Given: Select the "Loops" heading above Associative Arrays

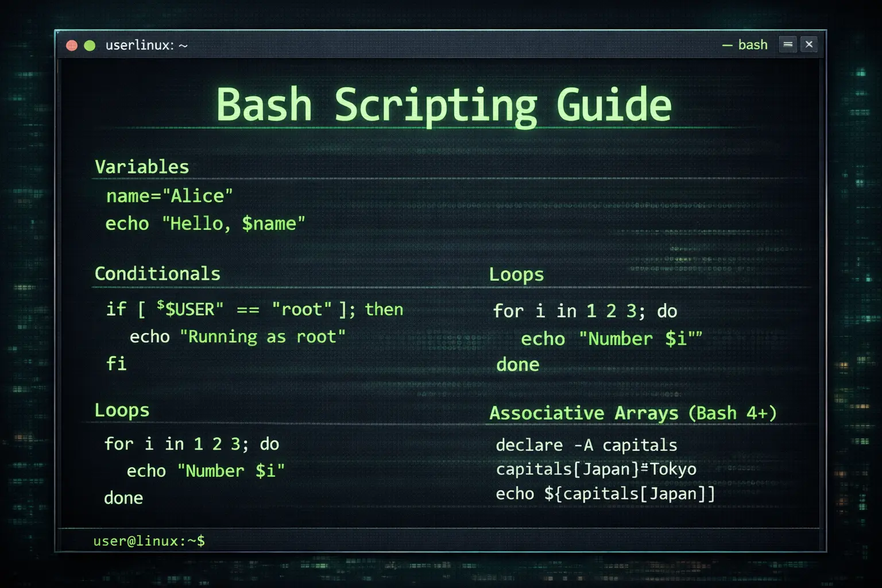Looking at the screenshot, I should click(516, 274).
